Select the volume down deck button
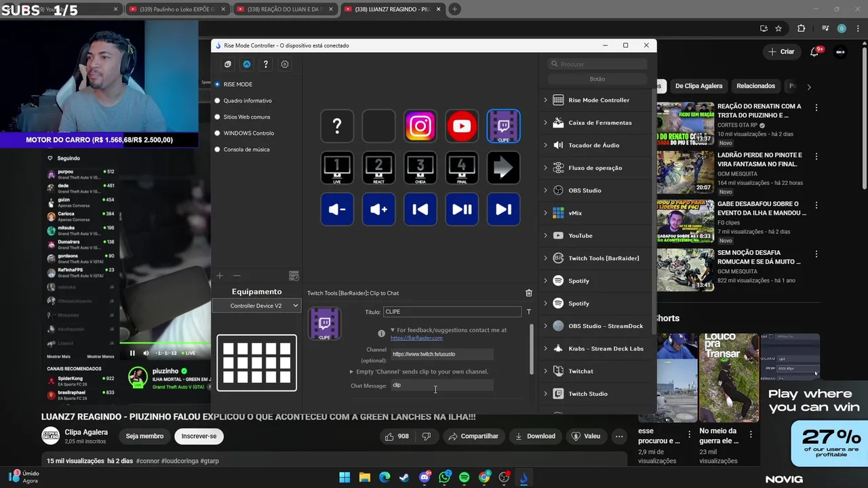 coord(337,209)
